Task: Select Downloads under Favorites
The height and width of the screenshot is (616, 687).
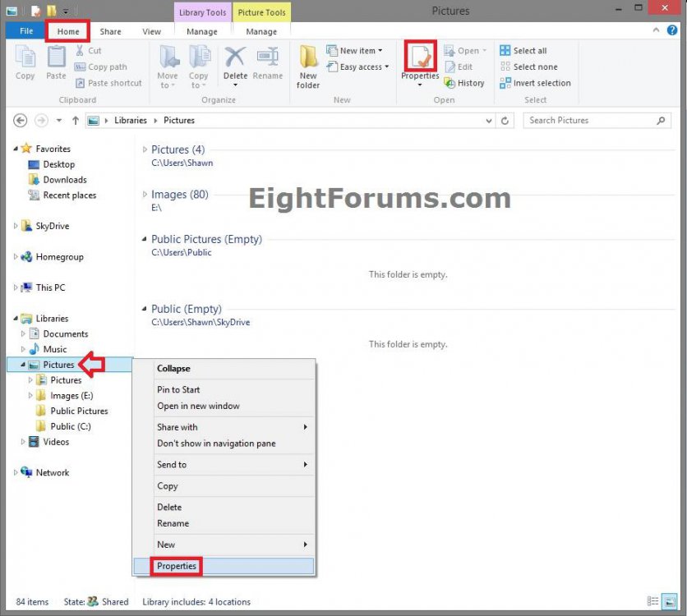Action: 64,180
